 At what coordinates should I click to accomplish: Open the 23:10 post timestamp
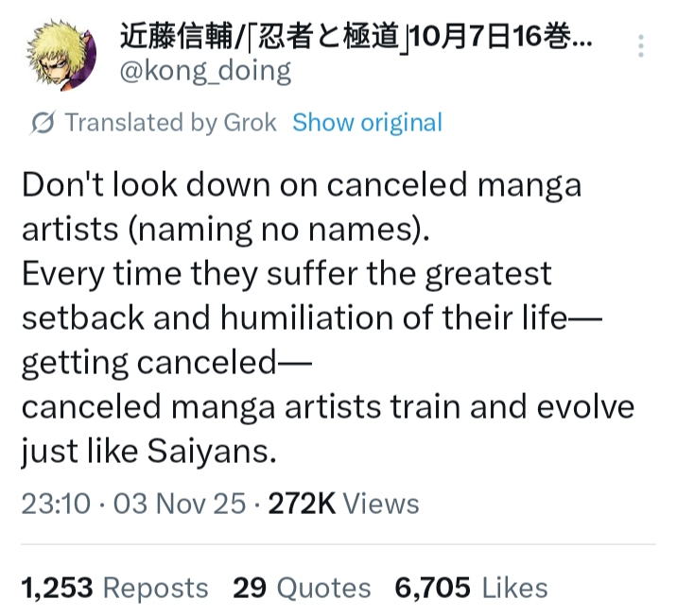click(57, 503)
